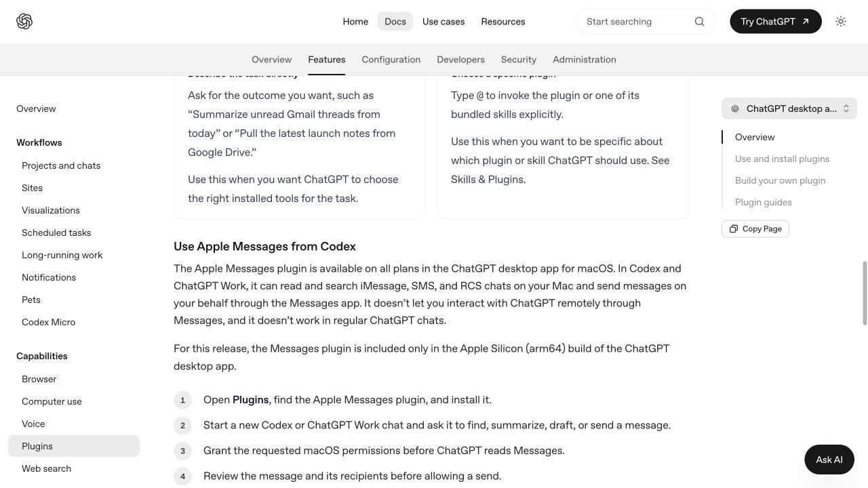Click the Capabilities sidebar heading
Viewport: 868px width, 488px height.
[42, 356]
